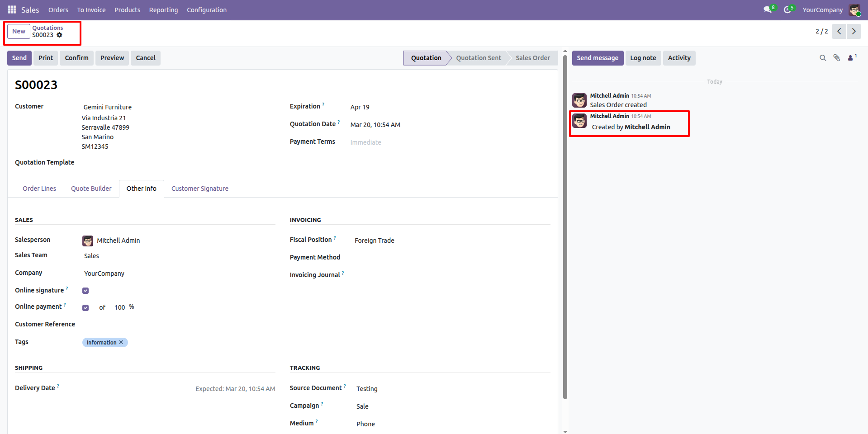
Task: Remove the Information tag
Action: click(121, 342)
